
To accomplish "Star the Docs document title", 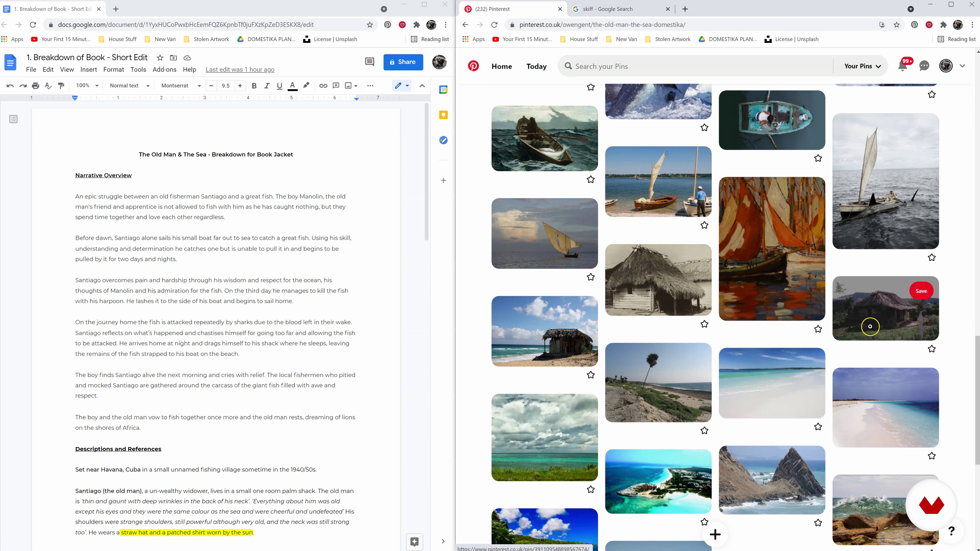I will click(x=160, y=58).
